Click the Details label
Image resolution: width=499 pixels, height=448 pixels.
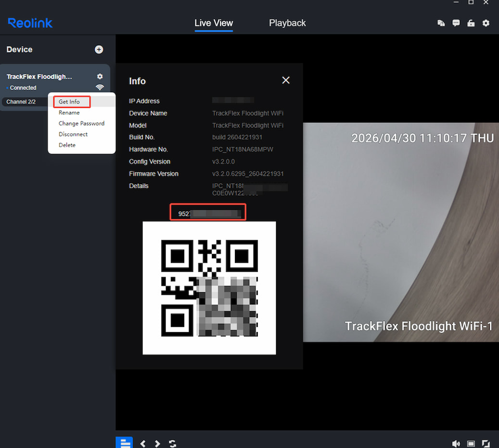(x=139, y=186)
